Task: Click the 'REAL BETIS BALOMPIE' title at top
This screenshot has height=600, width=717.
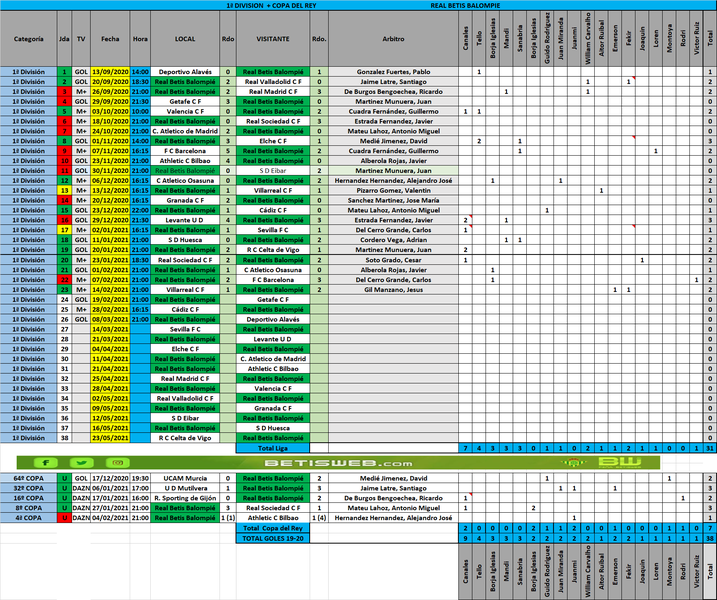Action: pyautogui.click(x=465, y=5)
